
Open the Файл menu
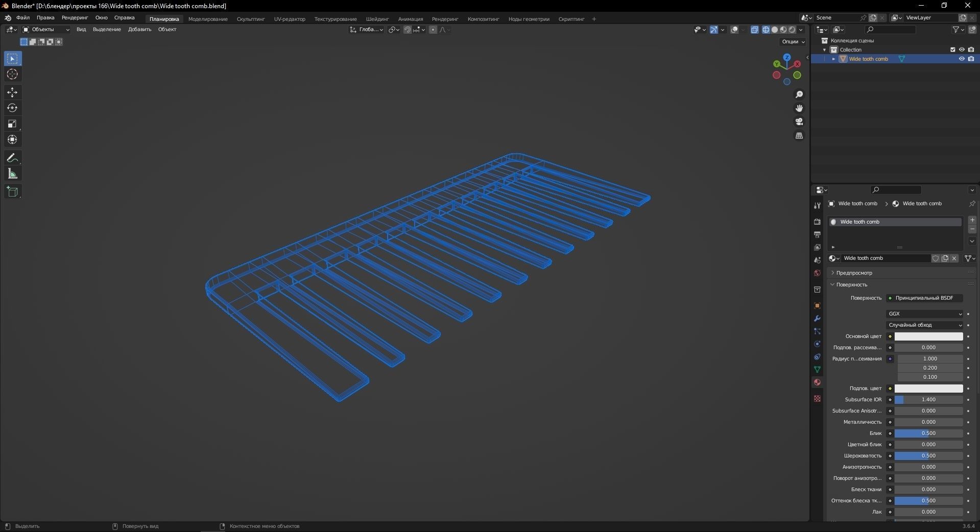point(23,18)
